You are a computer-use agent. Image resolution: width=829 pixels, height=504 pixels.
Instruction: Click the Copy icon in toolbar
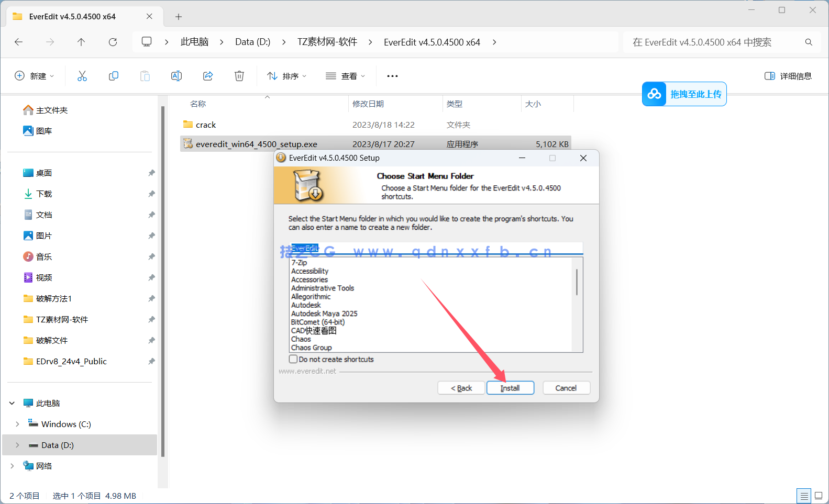coord(114,76)
